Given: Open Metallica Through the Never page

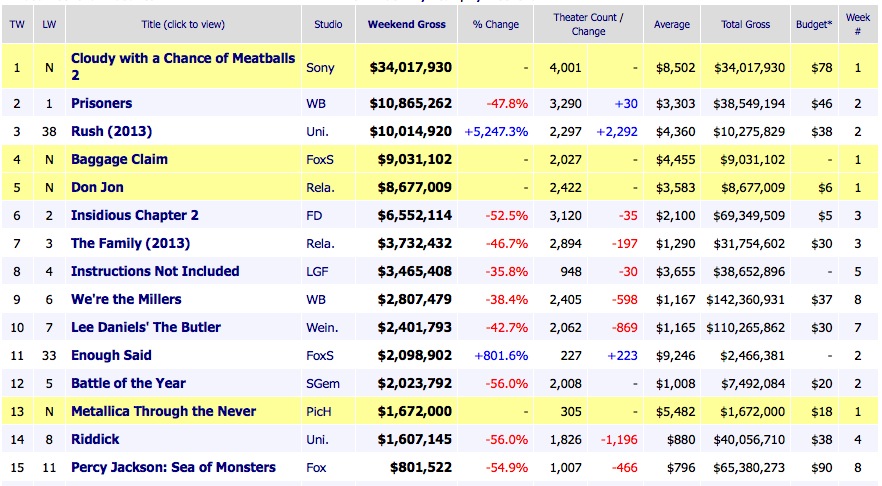Looking at the screenshot, I should [163, 411].
